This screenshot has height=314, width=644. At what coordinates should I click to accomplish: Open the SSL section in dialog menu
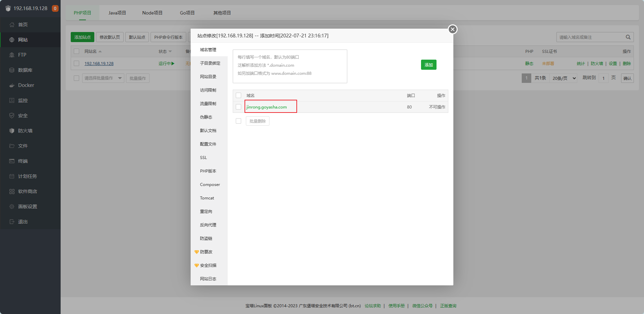[x=203, y=158]
